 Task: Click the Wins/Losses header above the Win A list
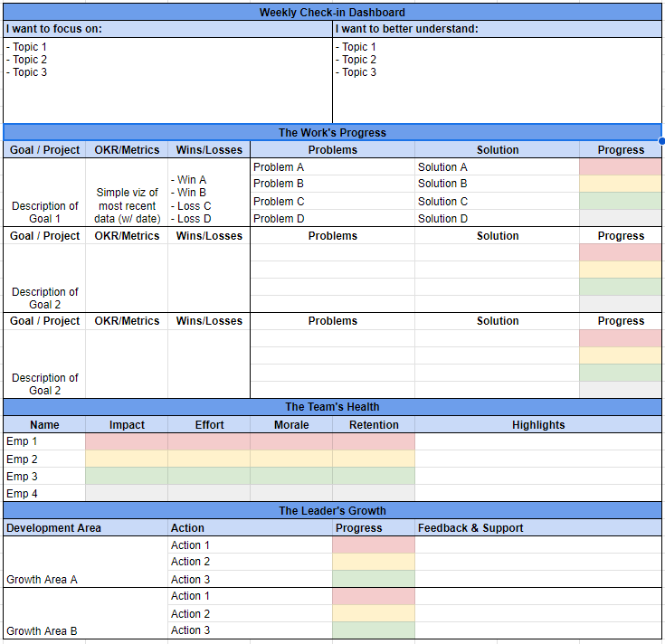[x=209, y=149]
